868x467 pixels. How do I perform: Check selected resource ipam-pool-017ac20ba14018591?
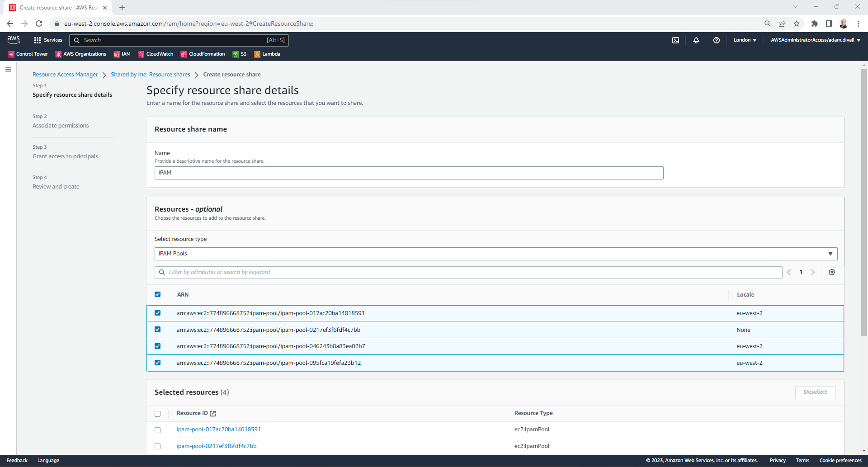click(x=158, y=430)
